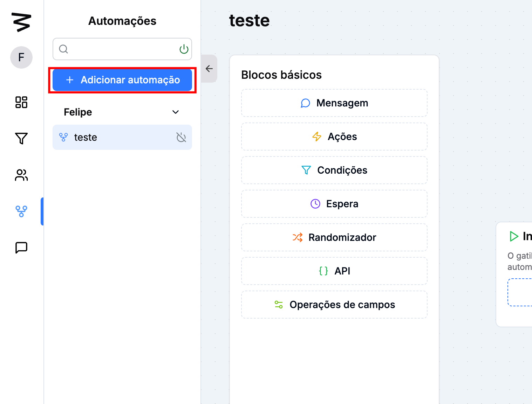The width and height of the screenshot is (532, 404).
Task: Open the funnel filter sidebar icon
Action: pos(21,139)
